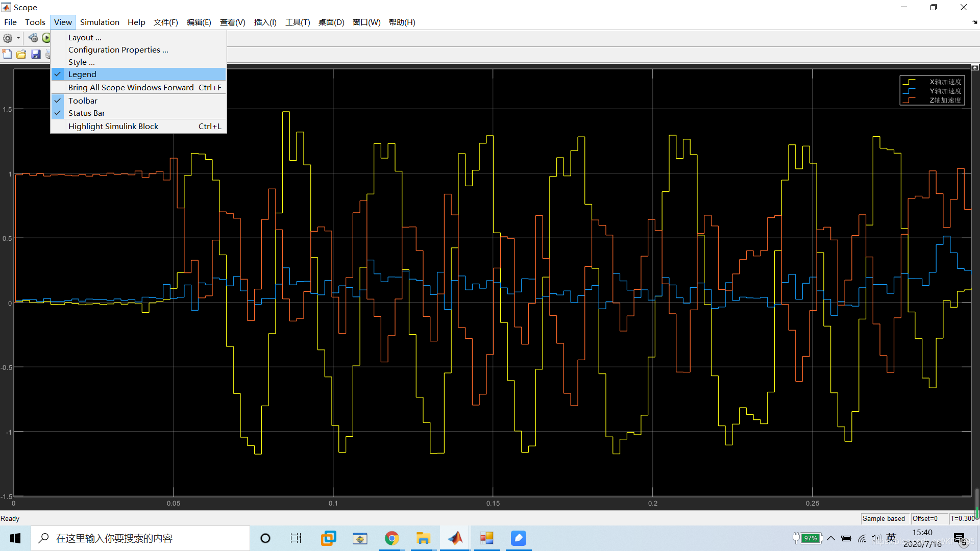Open the Simulation menu
The image size is (980, 551).
coord(100,22)
